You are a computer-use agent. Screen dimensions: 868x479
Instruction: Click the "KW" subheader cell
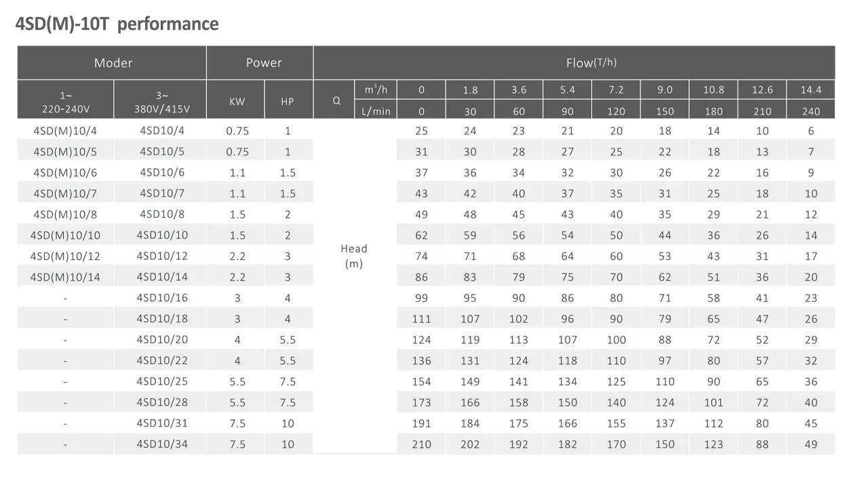(237, 101)
